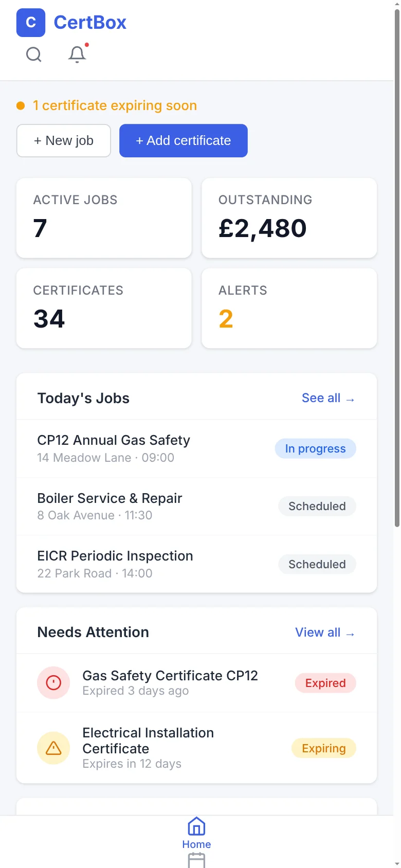The width and height of the screenshot is (401, 868).
Task: Click the yellow warning triangle icon
Action: [53, 748]
